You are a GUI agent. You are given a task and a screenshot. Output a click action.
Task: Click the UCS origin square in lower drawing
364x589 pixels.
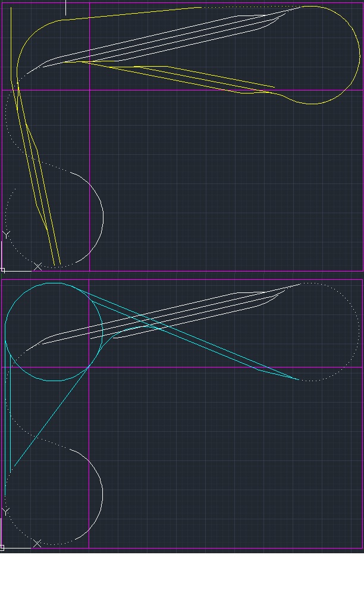2,547
